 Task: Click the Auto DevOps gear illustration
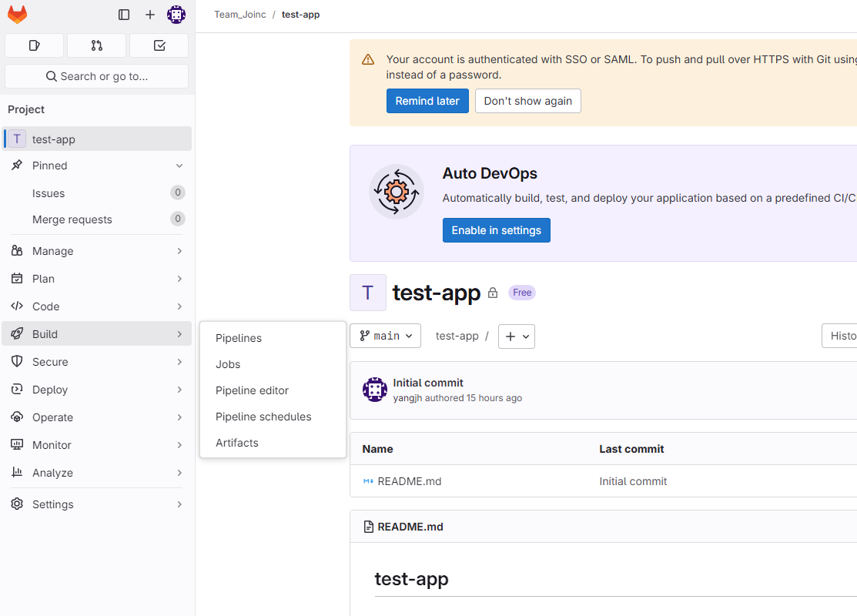pos(397,192)
